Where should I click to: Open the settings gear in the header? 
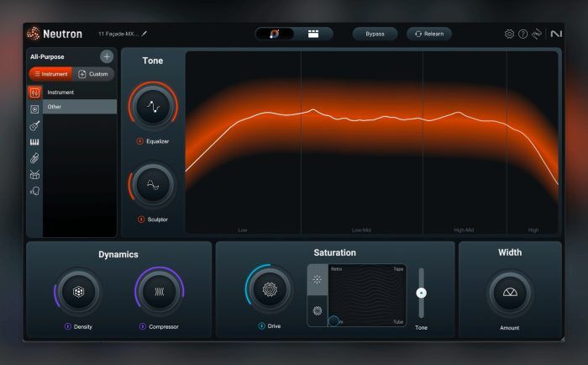pyautogui.click(x=509, y=34)
